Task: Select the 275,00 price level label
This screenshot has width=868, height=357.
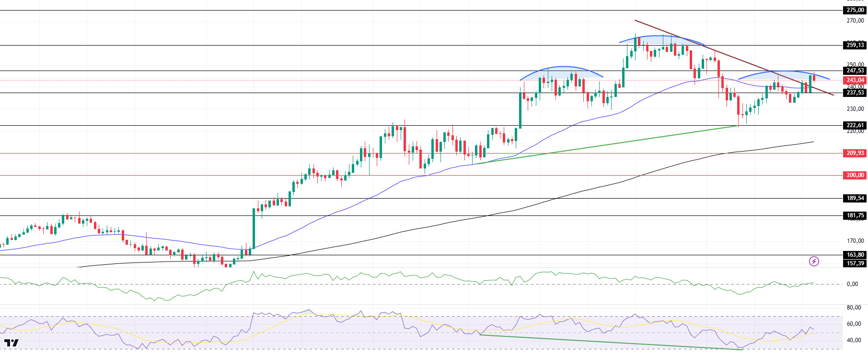Action: tap(855, 10)
